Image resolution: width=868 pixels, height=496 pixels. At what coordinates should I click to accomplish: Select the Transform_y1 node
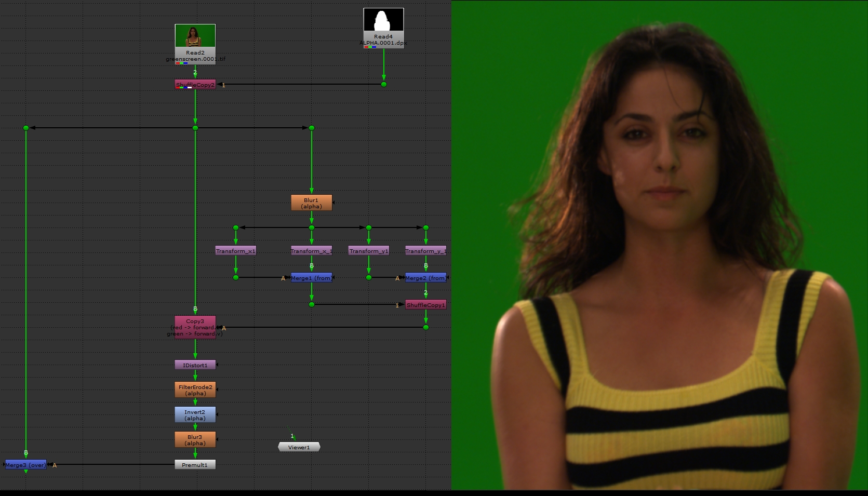368,251
